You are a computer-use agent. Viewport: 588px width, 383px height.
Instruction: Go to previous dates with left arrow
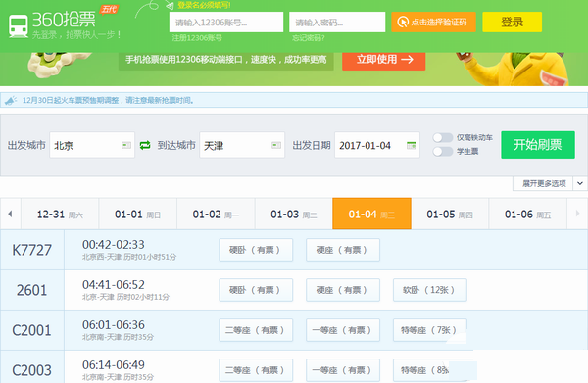(x=10, y=214)
